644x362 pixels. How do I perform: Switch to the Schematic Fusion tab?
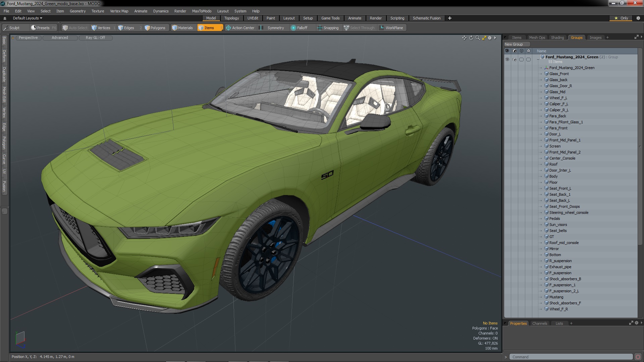[426, 18]
